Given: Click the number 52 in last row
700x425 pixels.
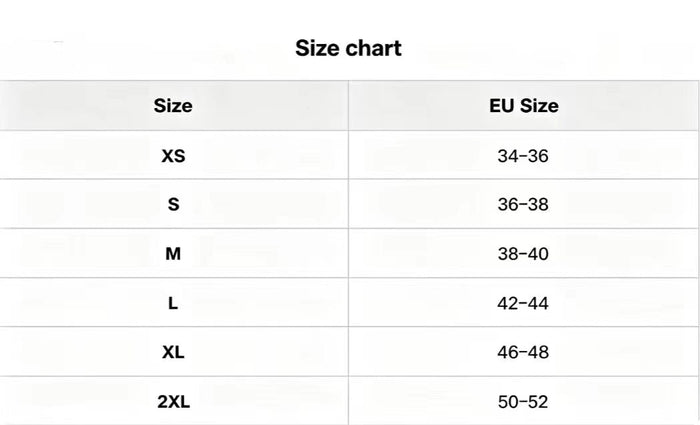Looking at the screenshot, I should (x=538, y=402).
